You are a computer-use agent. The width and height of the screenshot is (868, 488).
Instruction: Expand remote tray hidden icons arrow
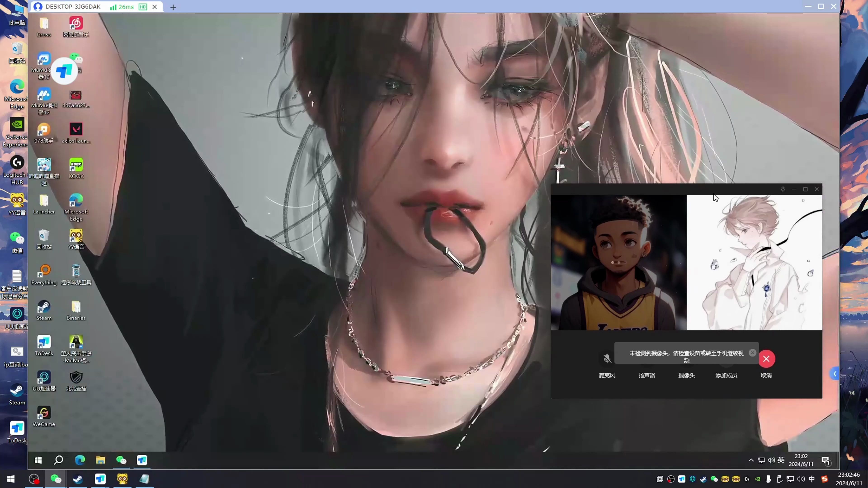point(751,460)
